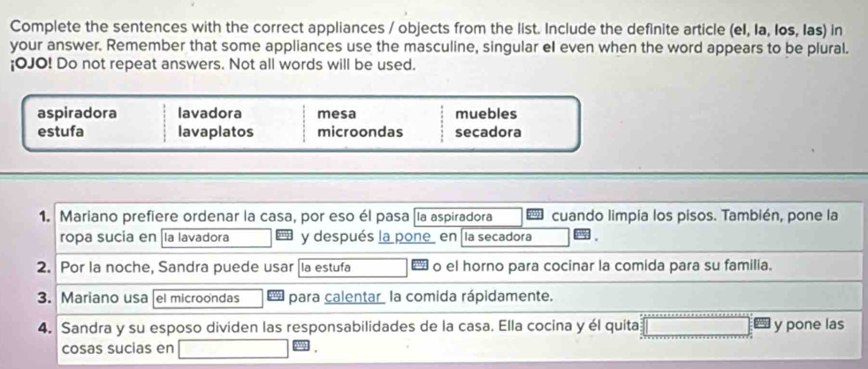
Task: Click 'lavaplatos' in the word list
Action: (x=216, y=132)
